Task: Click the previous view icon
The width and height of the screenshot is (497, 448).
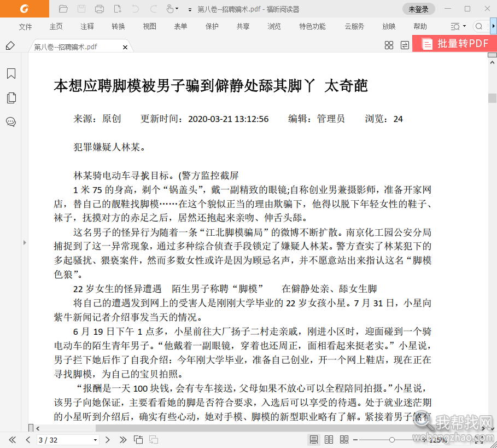Action: [138, 440]
